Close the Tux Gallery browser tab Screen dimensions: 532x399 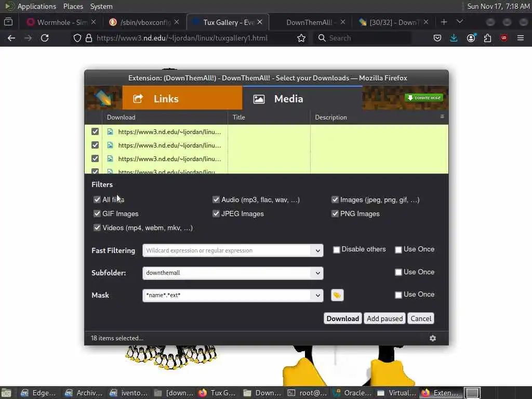(x=260, y=22)
